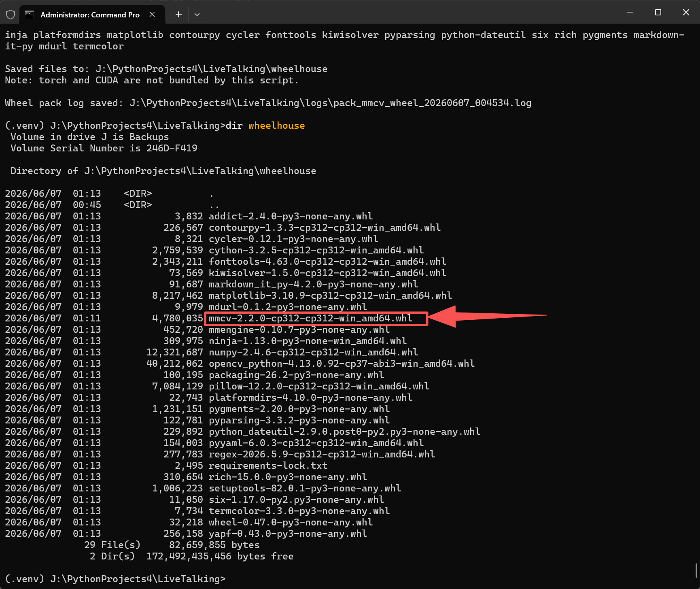The width and height of the screenshot is (700, 589).
Task: Click the cycler-0.12.1 wheel file name
Action: [294, 239]
